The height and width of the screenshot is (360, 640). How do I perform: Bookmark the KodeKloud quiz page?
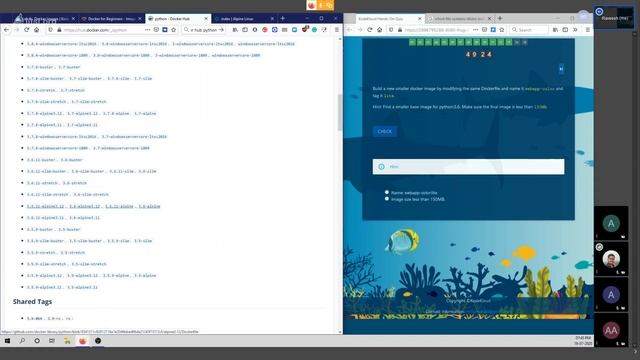(502, 30)
